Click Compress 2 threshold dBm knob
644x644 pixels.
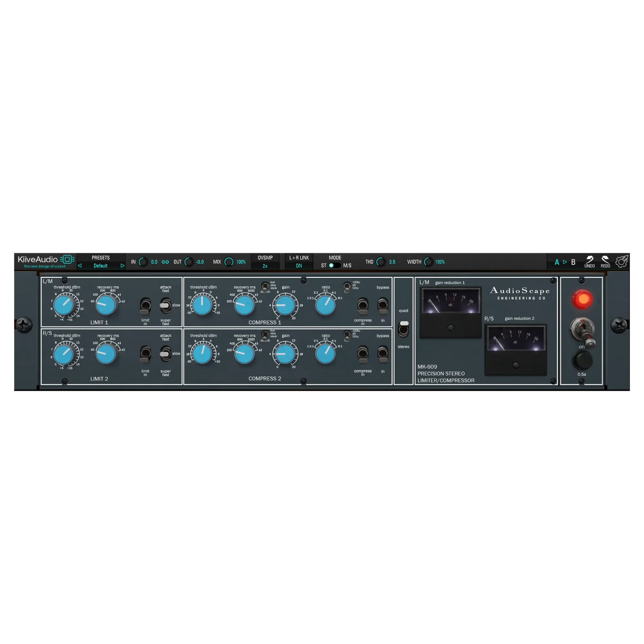tap(202, 354)
